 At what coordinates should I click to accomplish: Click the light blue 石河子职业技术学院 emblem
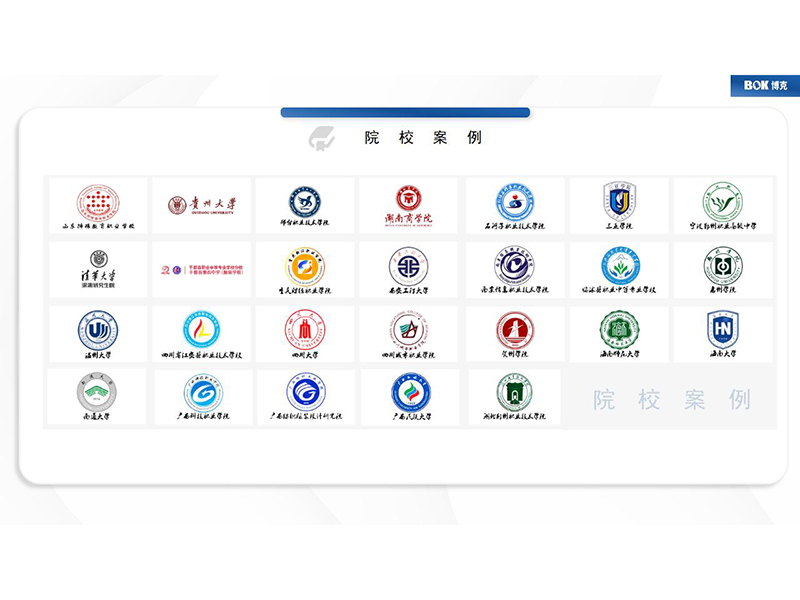[515, 202]
